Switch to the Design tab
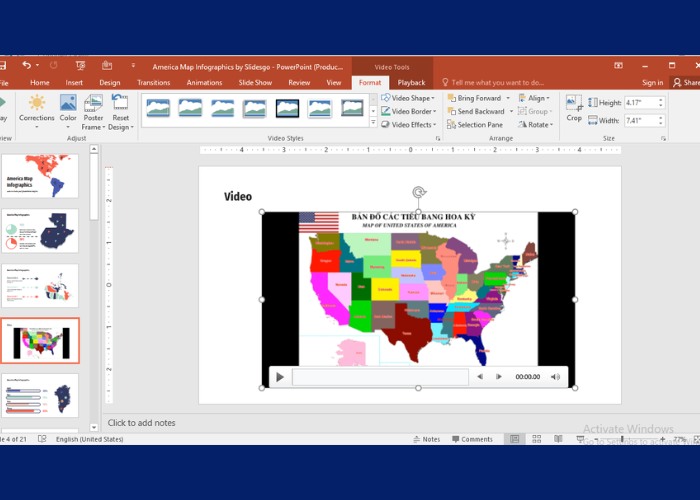This screenshot has height=500, width=700. pyautogui.click(x=109, y=83)
